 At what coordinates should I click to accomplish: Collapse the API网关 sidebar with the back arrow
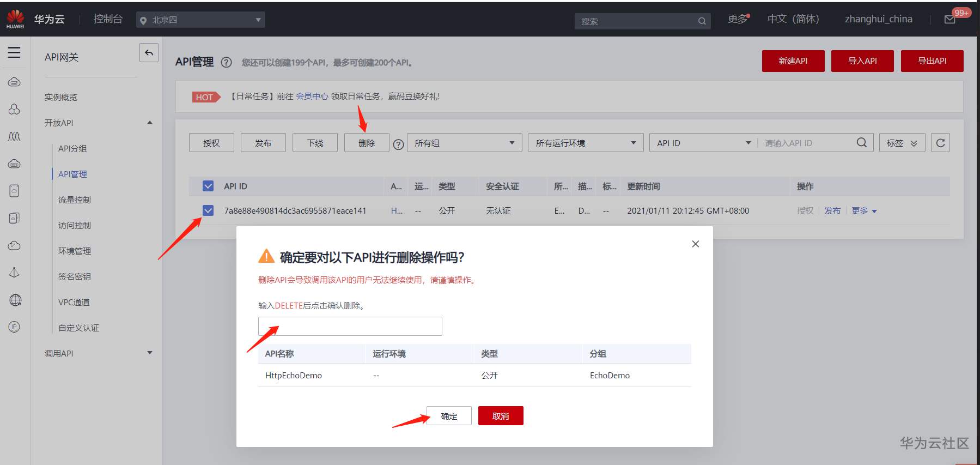[x=149, y=53]
